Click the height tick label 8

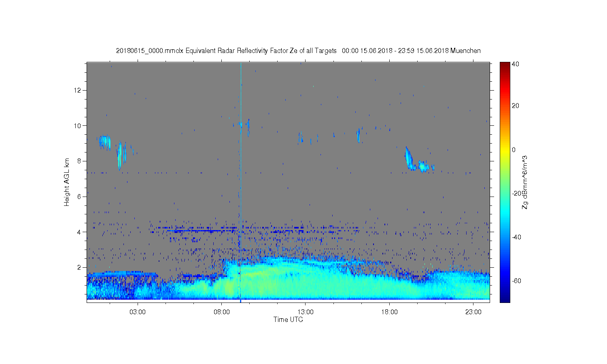(x=79, y=161)
